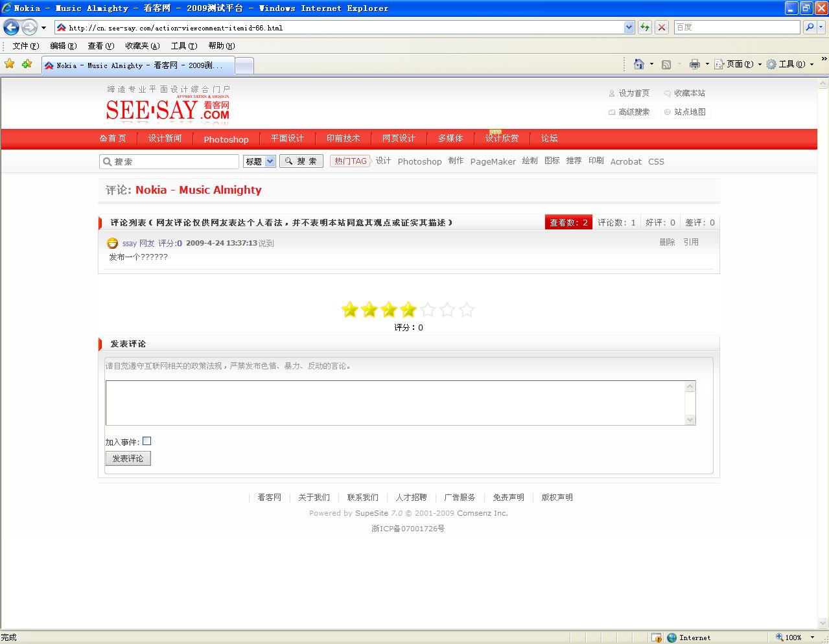
Task: Expand the address bar history dropdown
Action: click(x=629, y=27)
